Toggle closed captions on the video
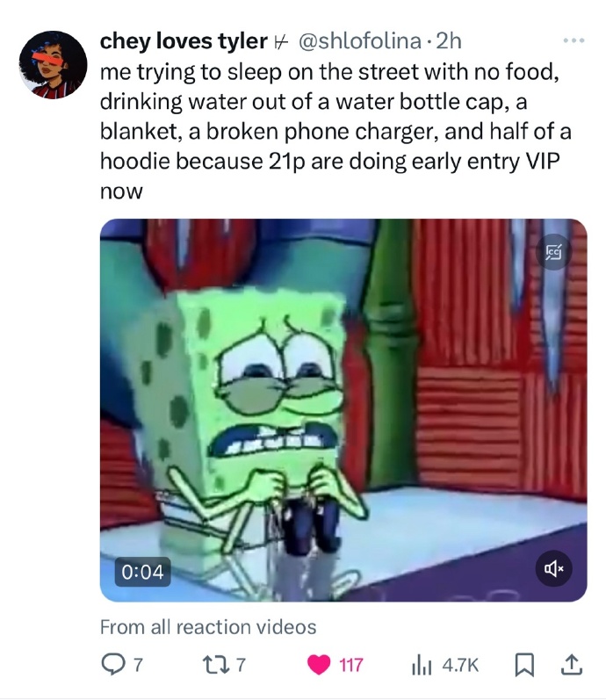This screenshot has width=606, height=700. click(x=553, y=252)
